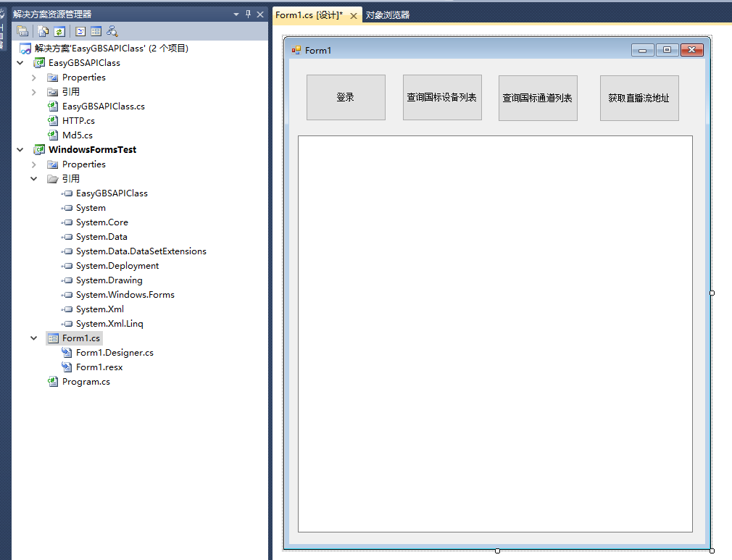The height and width of the screenshot is (560, 732).
Task: Select Form1.cs in the tree
Action: pyautogui.click(x=80, y=338)
